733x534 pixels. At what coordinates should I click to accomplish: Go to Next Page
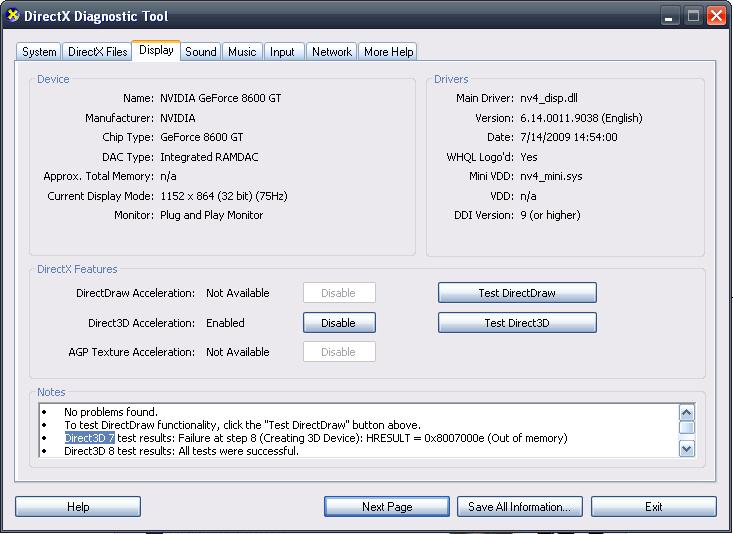click(x=387, y=506)
